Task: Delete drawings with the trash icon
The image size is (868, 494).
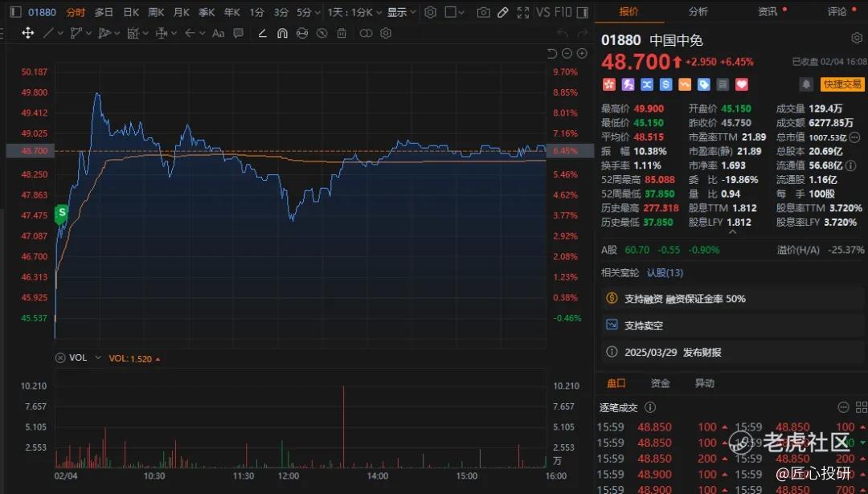Action: coord(342,33)
